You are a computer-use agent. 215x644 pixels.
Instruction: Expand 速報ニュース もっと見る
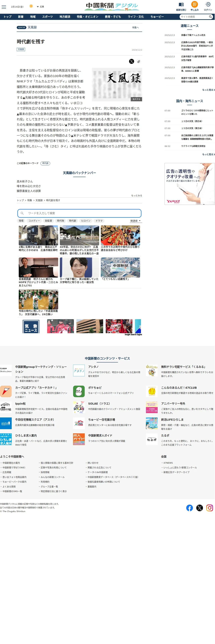click(208, 90)
